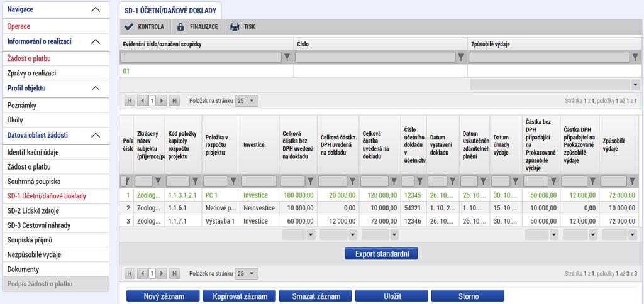Open SD-3 Cestovní náhrady menu item
Viewport: 644px width, 304px height.
tap(38, 225)
